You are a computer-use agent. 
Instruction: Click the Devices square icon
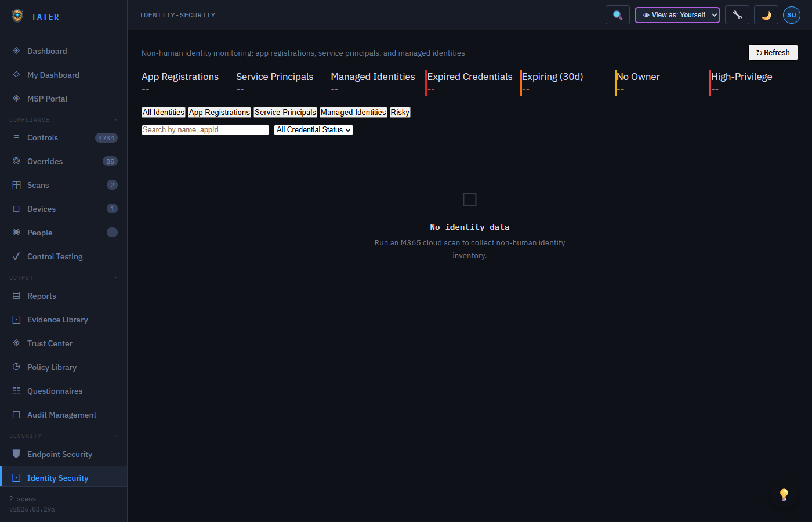coord(16,209)
